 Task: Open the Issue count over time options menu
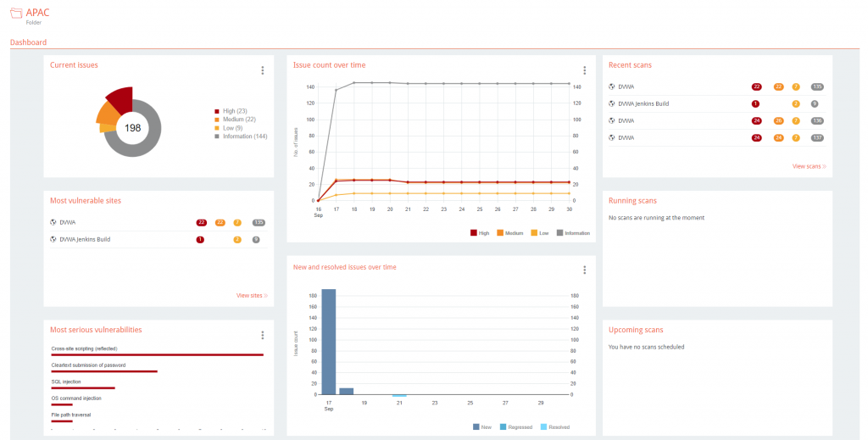click(x=584, y=71)
